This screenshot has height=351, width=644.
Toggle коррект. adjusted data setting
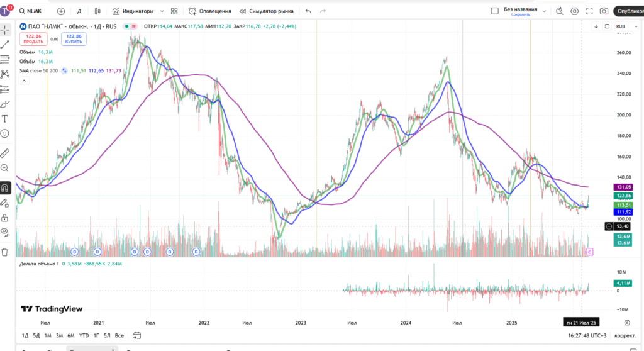point(625,335)
